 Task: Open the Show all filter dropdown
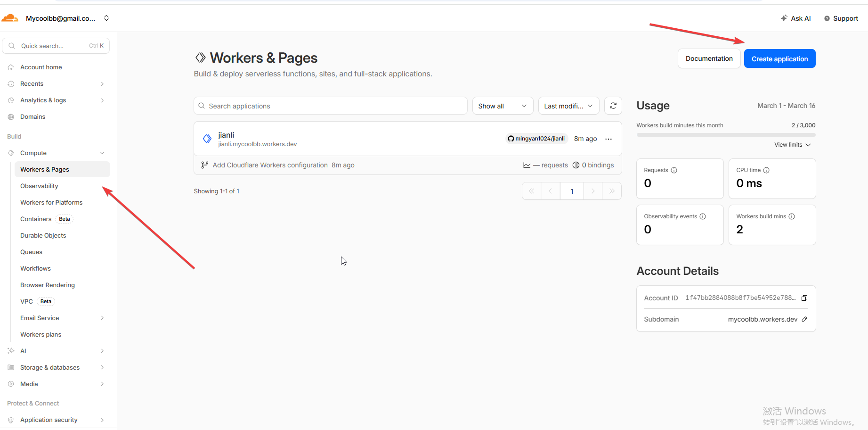(503, 106)
